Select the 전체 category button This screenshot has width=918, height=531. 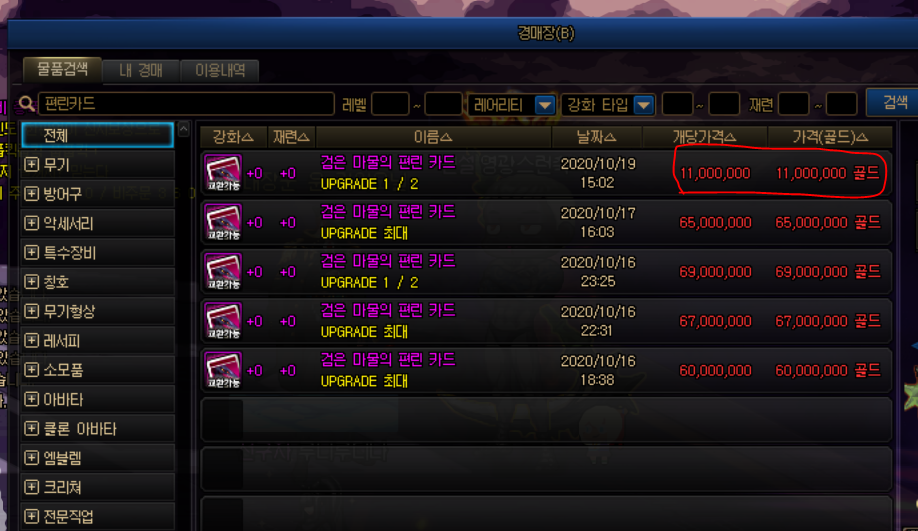tap(97, 135)
